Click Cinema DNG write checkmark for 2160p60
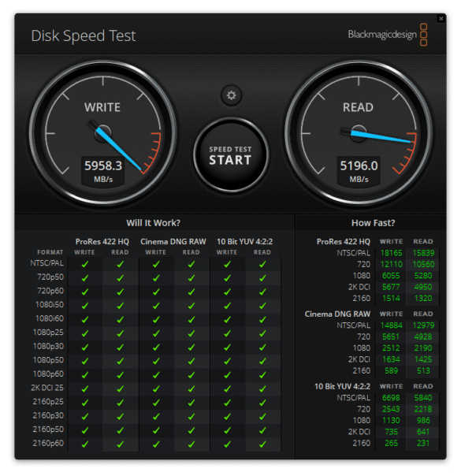The width and height of the screenshot is (461, 476). [x=156, y=444]
